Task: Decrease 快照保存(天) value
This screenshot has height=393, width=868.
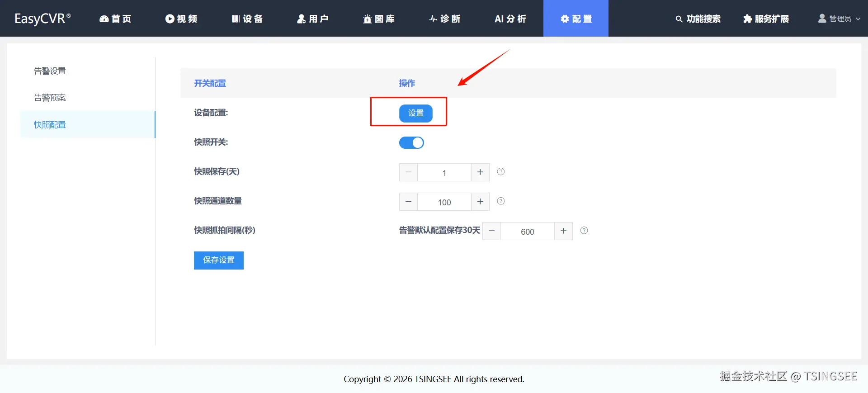Action: click(x=408, y=172)
